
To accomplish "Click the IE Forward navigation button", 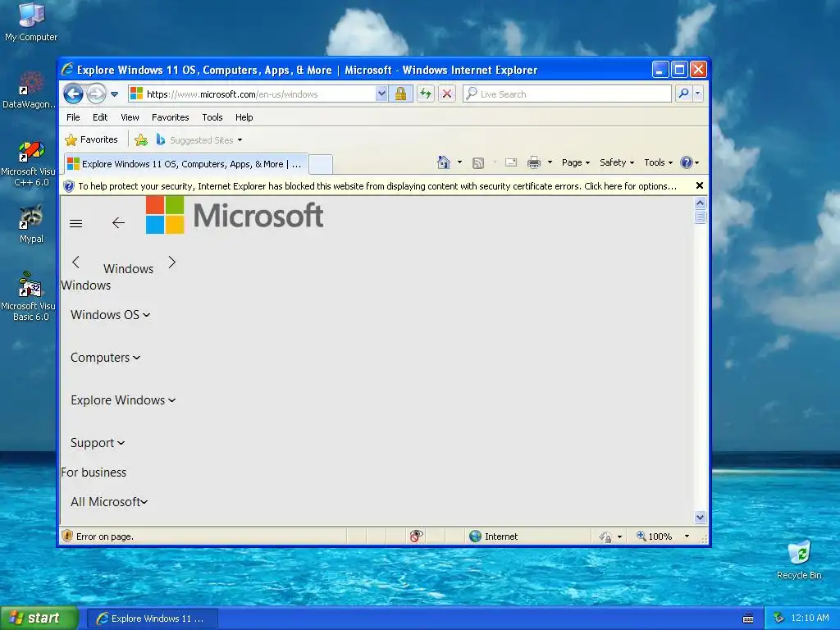I will pyautogui.click(x=96, y=94).
